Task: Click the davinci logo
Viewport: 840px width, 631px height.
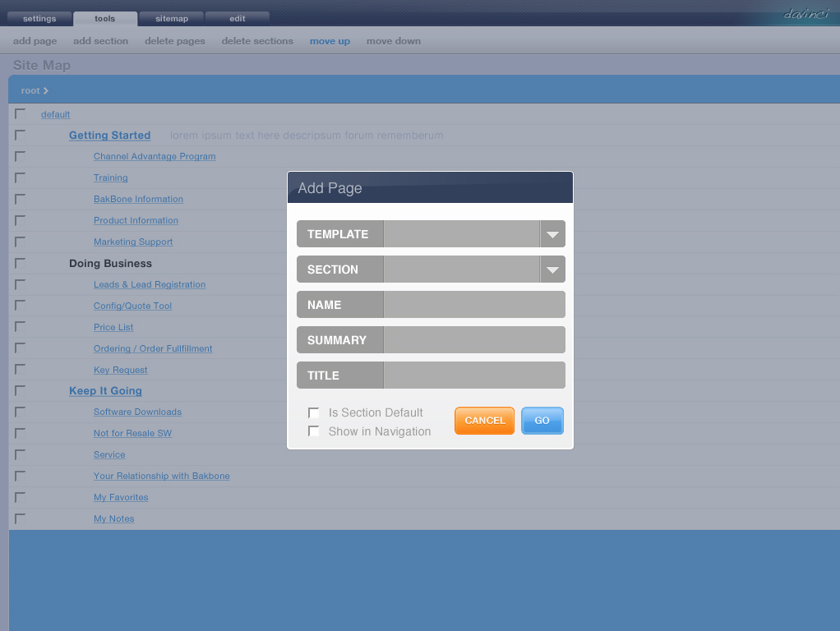Action: tap(805, 13)
